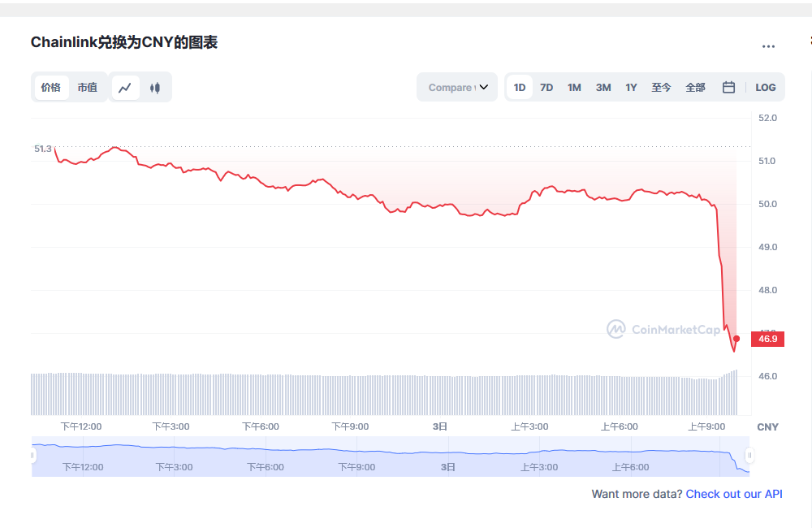Image resolution: width=812 pixels, height=528 pixels.
Task: Open the calendar date range picker
Action: tap(728, 87)
